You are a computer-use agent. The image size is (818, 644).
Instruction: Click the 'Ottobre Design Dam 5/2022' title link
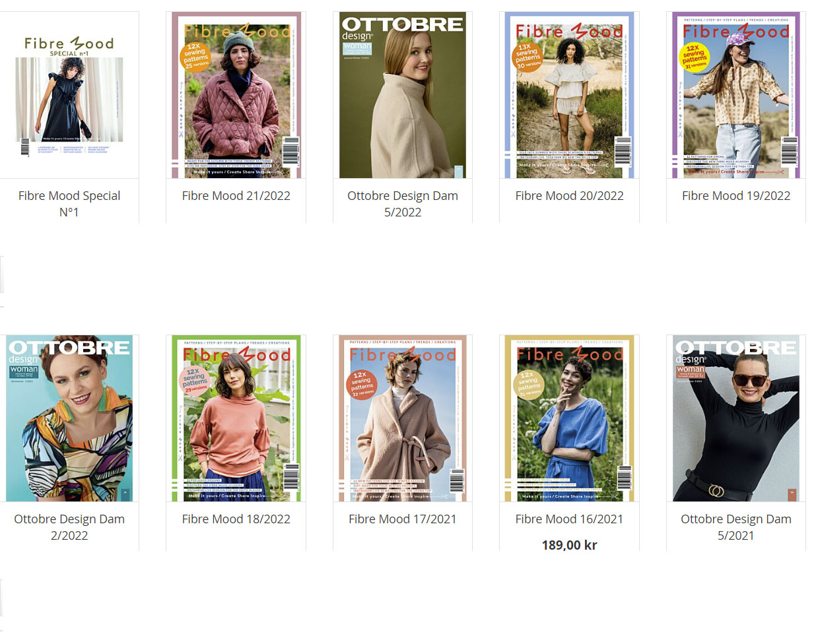pos(403,204)
